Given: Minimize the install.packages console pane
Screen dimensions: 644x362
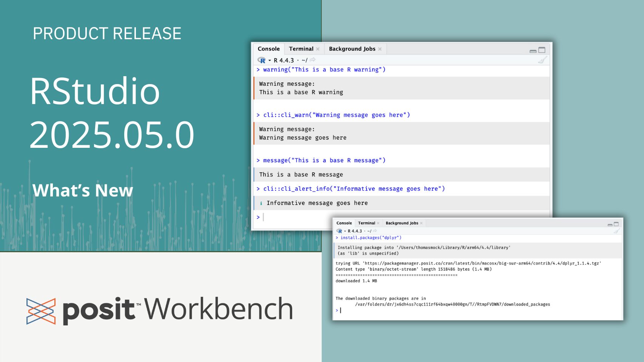Looking at the screenshot, I should [x=610, y=224].
